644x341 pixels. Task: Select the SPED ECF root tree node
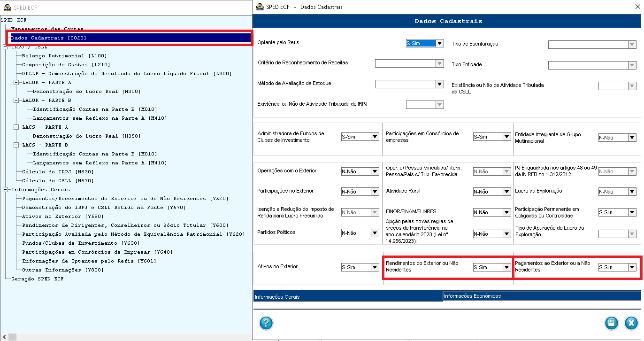click(x=14, y=20)
